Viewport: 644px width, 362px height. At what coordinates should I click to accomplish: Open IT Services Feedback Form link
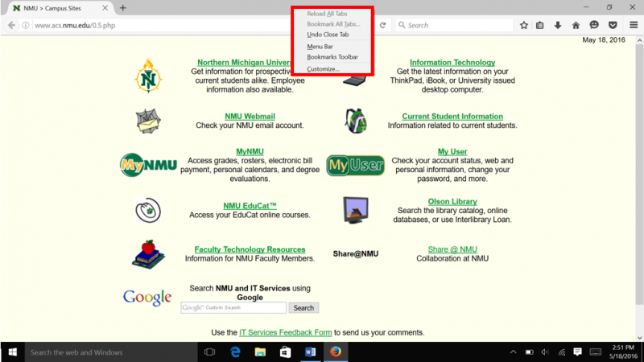point(286,332)
